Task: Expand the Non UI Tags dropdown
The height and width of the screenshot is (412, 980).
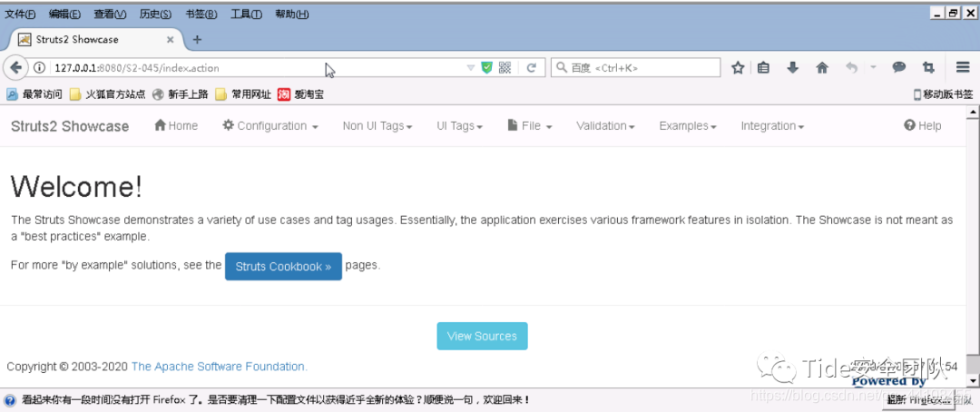Action: [377, 125]
